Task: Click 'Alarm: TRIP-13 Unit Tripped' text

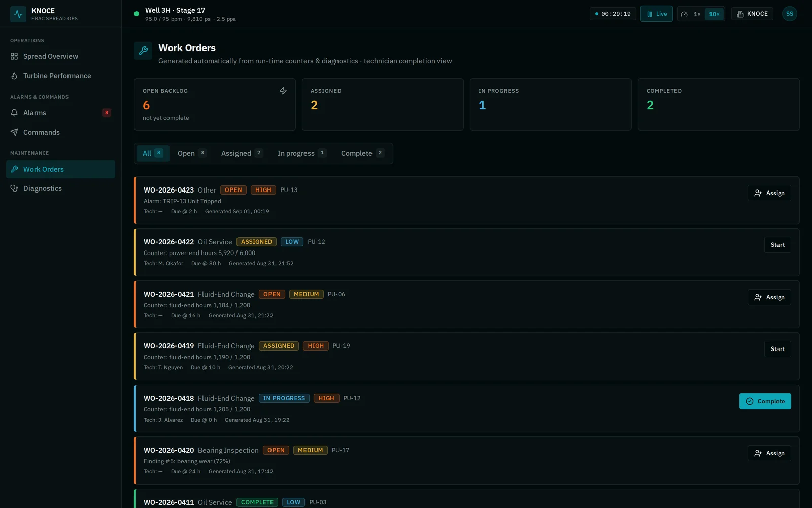Action: tap(182, 201)
